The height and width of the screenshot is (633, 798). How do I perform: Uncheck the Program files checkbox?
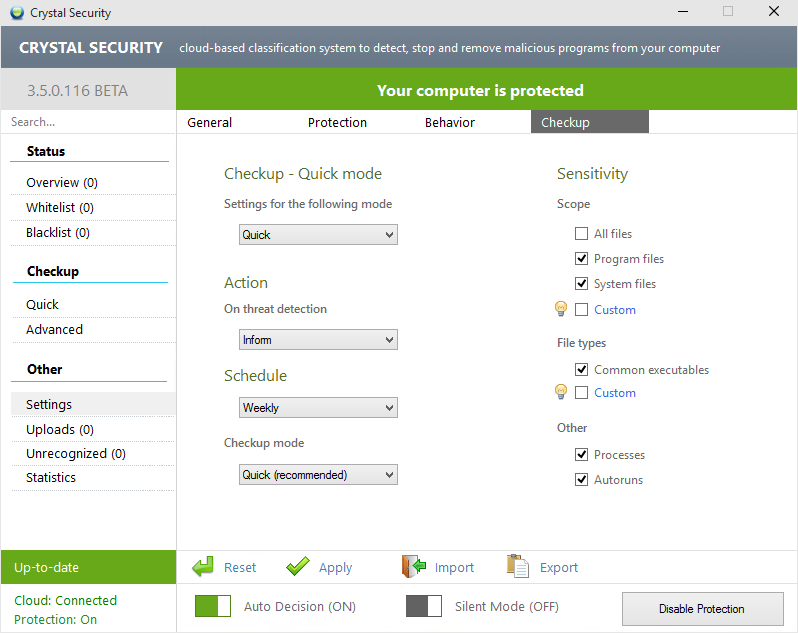point(581,259)
